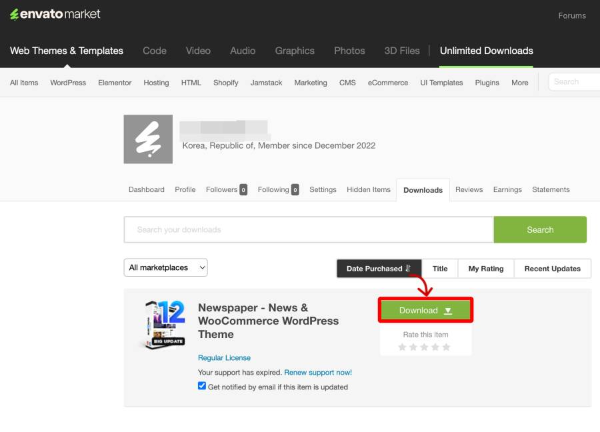
Task: Rate item three stars
Action: (x=424, y=347)
